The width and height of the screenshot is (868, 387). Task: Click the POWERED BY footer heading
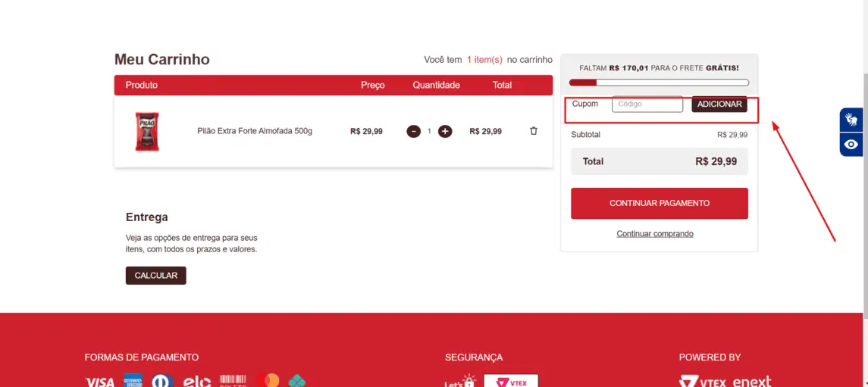pyautogui.click(x=710, y=357)
